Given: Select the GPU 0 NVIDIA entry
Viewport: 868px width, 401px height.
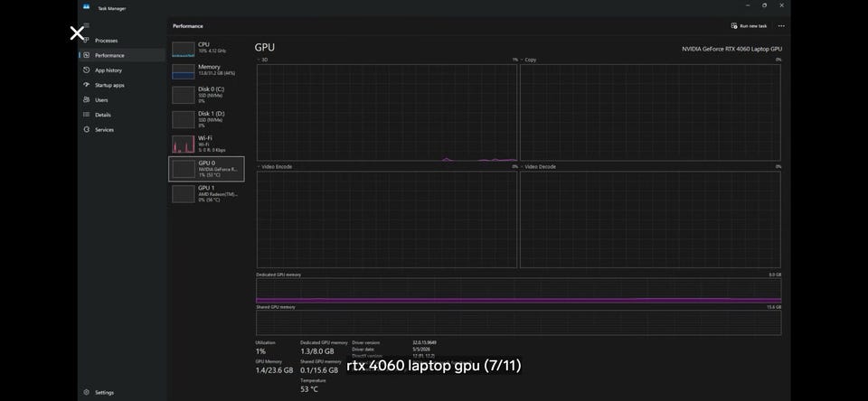Looking at the screenshot, I should click(206, 169).
